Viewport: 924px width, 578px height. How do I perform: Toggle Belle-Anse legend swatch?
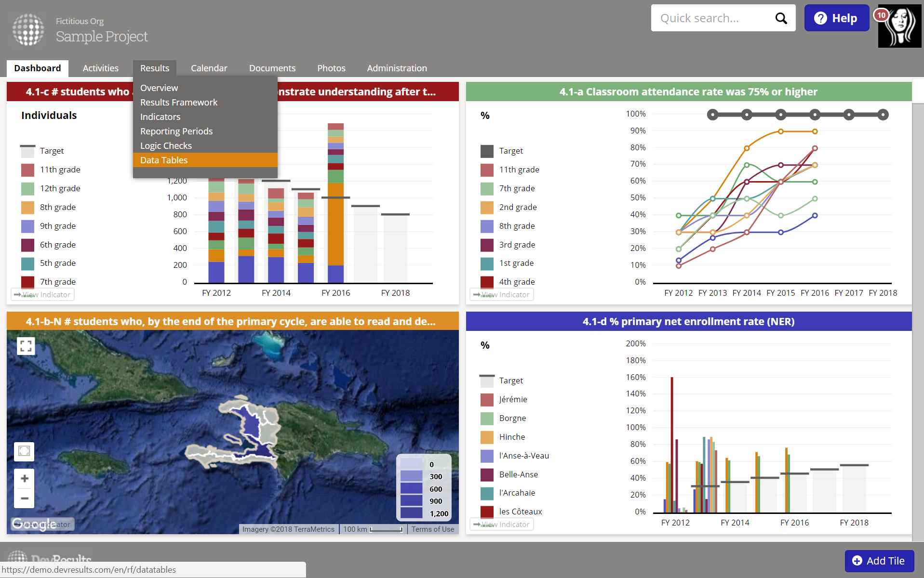pos(487,475)
